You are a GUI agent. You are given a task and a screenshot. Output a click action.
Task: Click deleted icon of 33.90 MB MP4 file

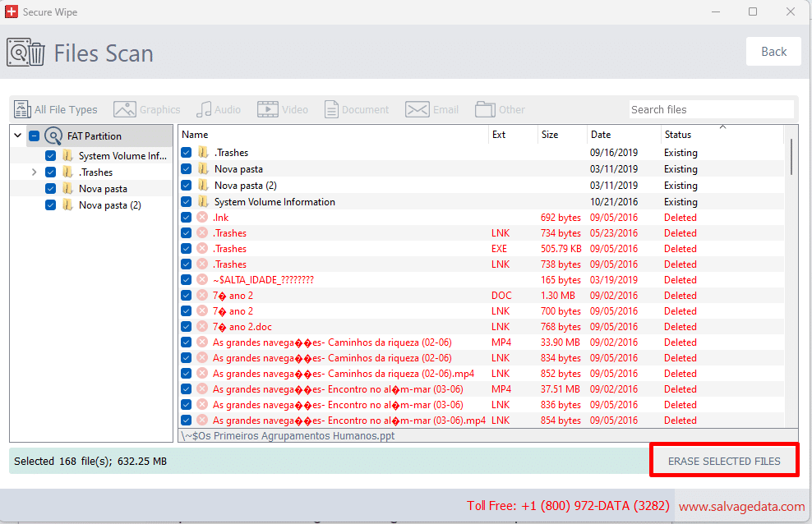click(202, 342)
